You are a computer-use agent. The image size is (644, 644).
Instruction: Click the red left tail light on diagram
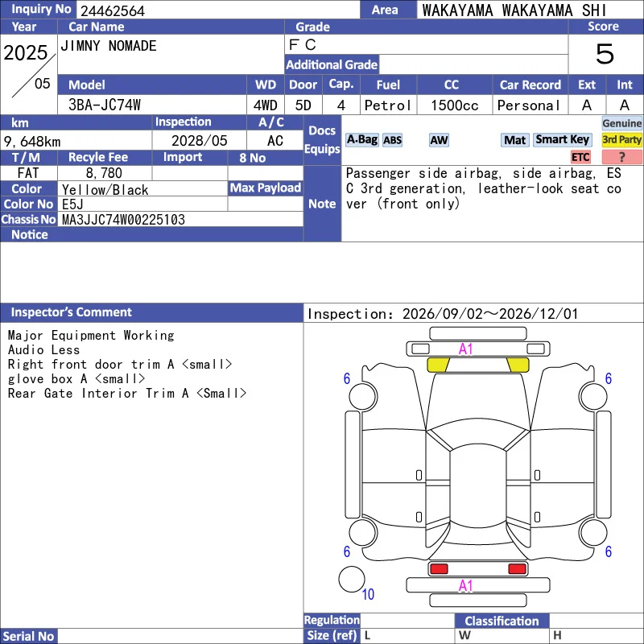tap(439, 569)
